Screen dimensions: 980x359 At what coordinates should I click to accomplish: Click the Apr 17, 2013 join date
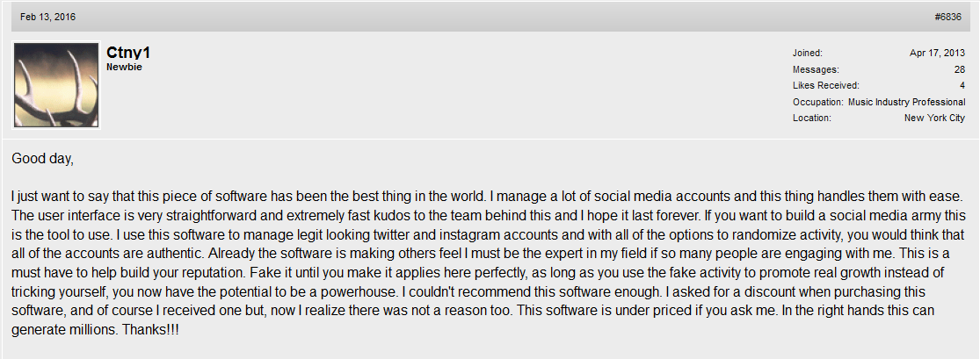938,53
